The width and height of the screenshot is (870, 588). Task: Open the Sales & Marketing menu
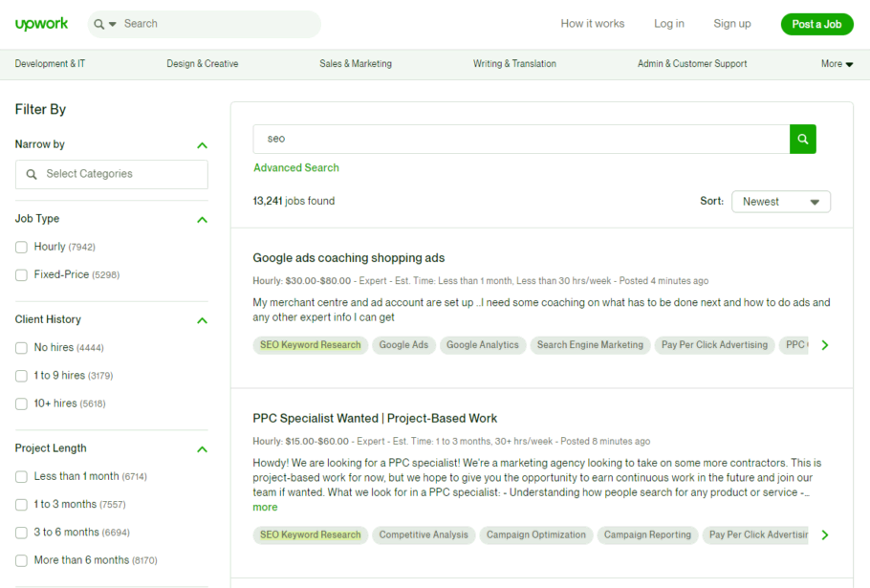356,64
